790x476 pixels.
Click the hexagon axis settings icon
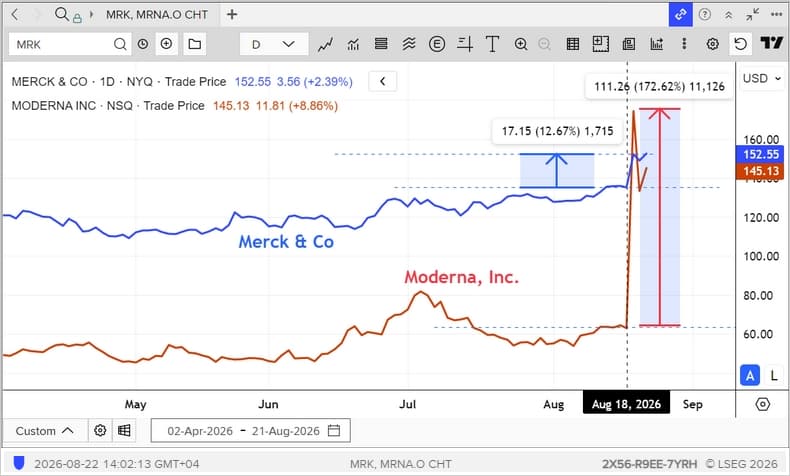point(763,404)
